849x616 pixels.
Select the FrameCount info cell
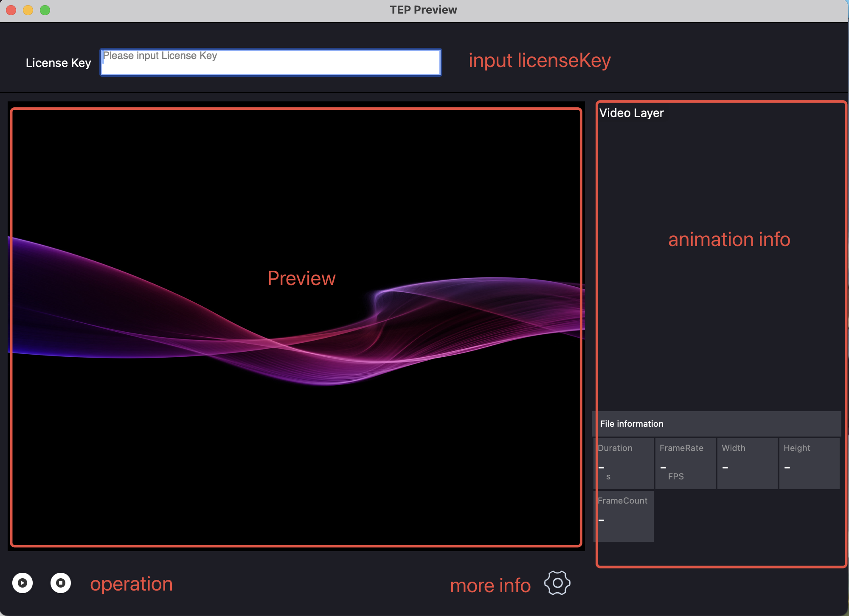tap(623, 516)
